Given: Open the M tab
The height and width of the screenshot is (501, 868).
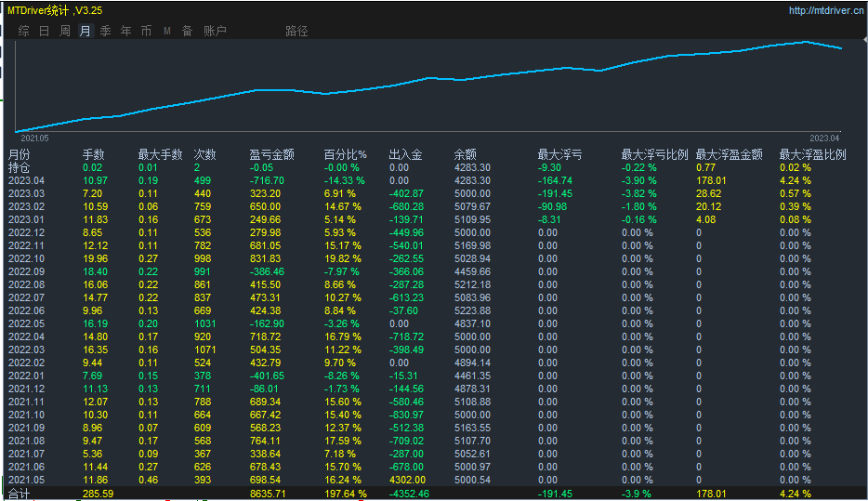Looking at the screenshot, I should [x=166, y=31].
